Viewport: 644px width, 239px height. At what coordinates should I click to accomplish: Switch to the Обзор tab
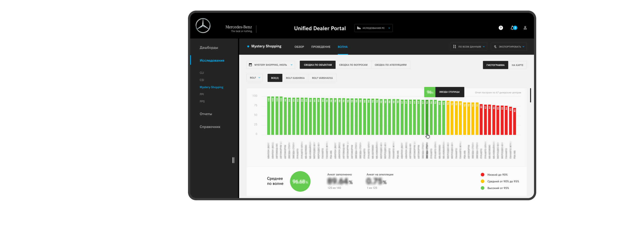299,47
